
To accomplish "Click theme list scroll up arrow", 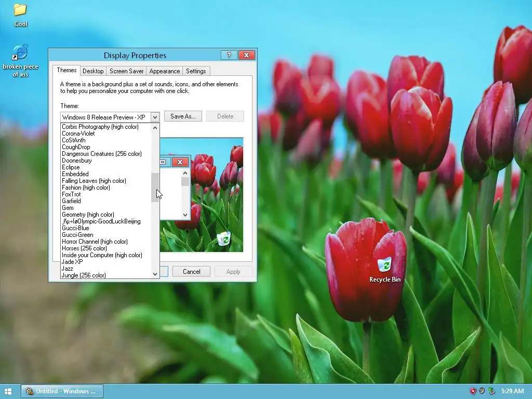I will point(155,128).
